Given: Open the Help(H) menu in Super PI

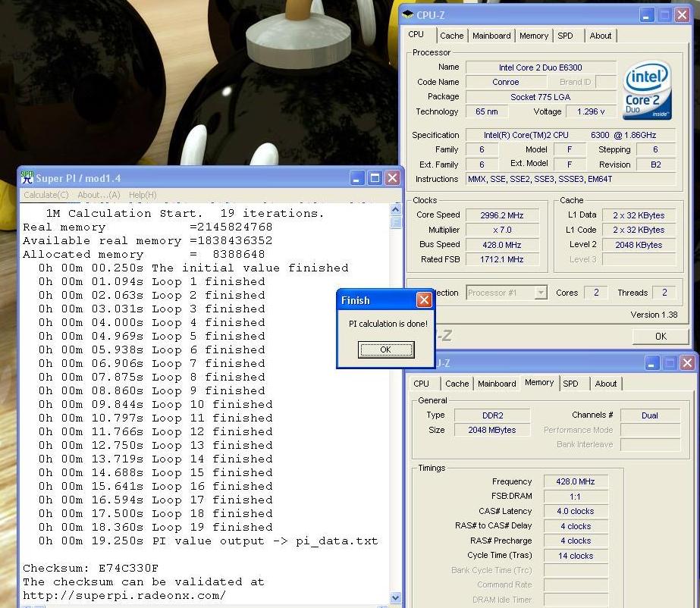Looking at the screenshot, I should pyautogui.click(x=143, y=195).
